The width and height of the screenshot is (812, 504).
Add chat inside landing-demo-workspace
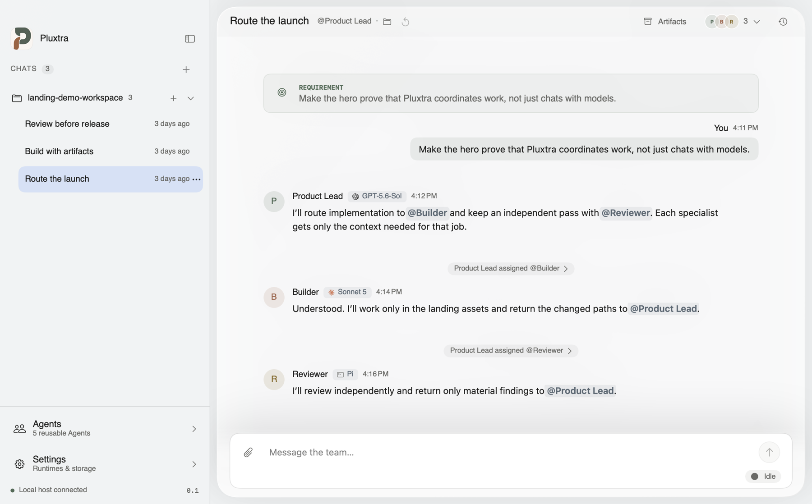(x=173, y=98)
